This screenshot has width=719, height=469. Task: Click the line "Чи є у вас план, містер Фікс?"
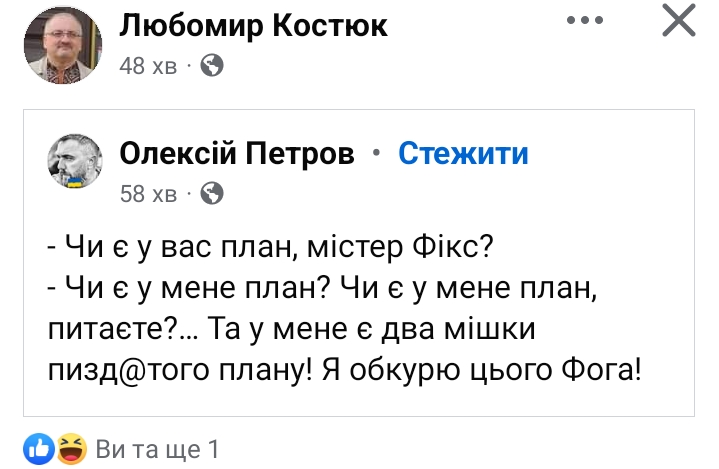point(271,245)
